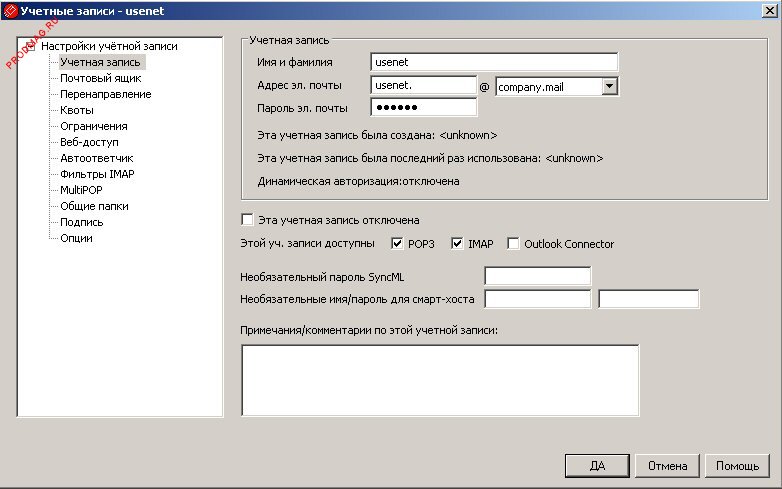Select 'Почтовый ящик' in the tree
The height and width of the screenshot is (489, 782).
(100, 78)
